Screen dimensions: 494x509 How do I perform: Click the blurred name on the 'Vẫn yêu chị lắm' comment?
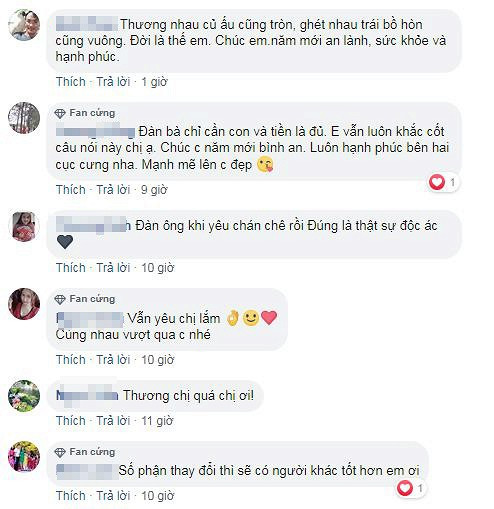[90, 320]
